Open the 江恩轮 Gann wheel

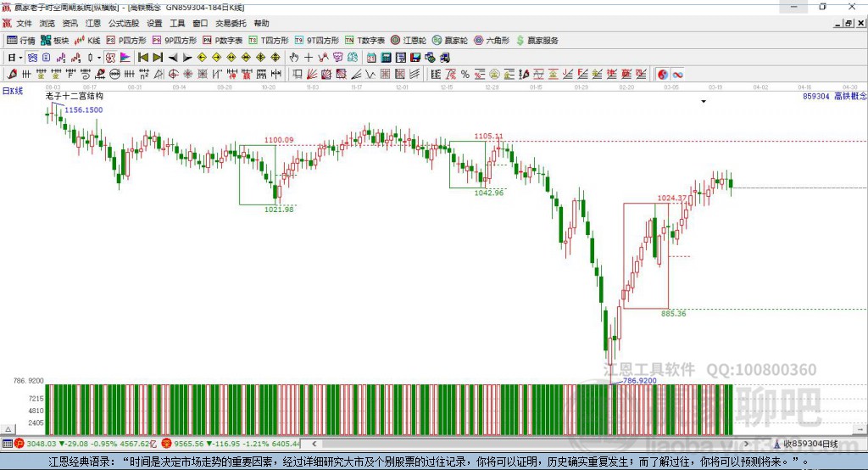coord(409,41)
